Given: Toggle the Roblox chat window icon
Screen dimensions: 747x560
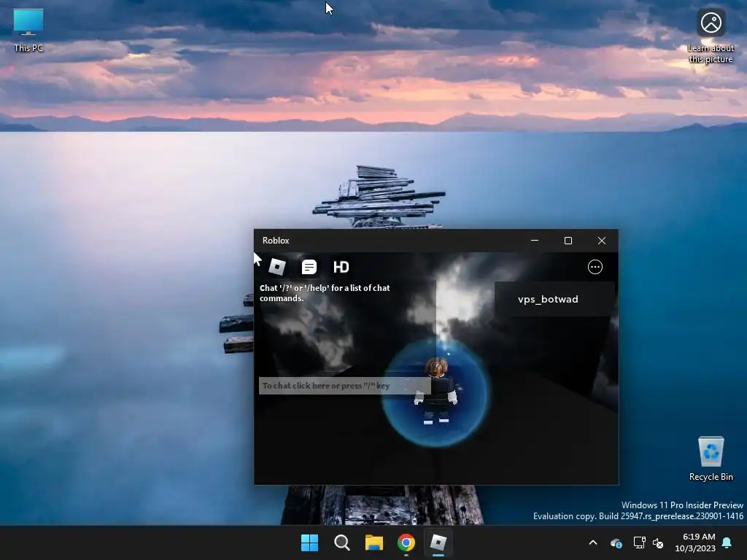Looking at the screenshot, I should [309, 267].
